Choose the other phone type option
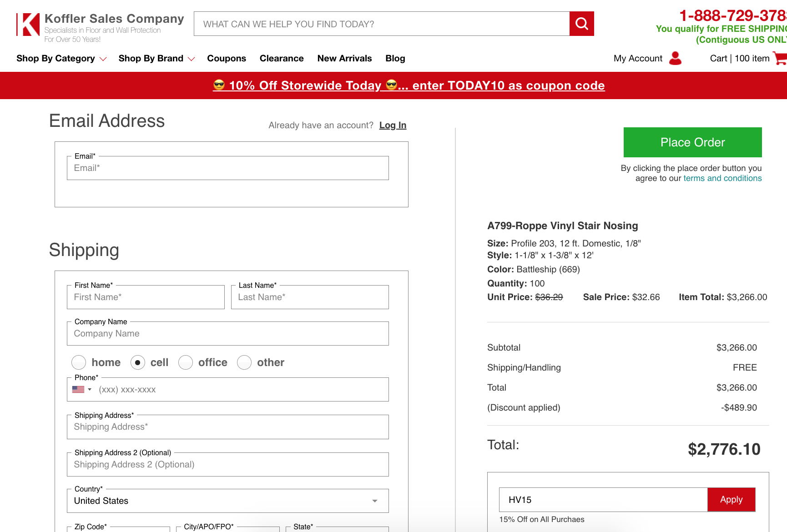The image size is (787, 532). [x=244, y=362]
